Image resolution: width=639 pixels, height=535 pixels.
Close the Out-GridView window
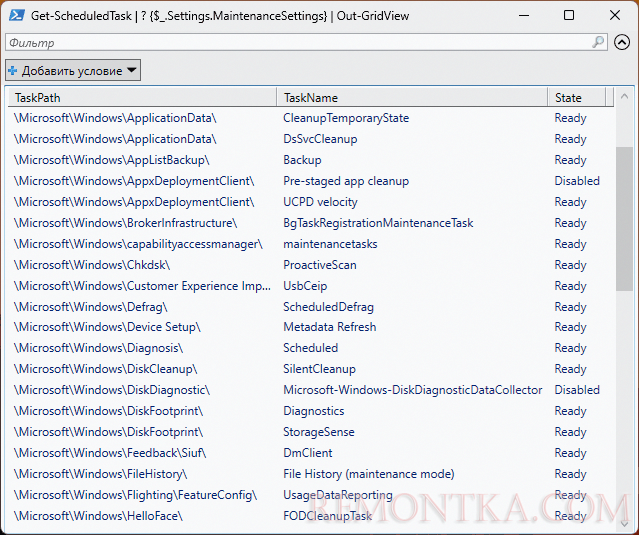tap(615, 15)
